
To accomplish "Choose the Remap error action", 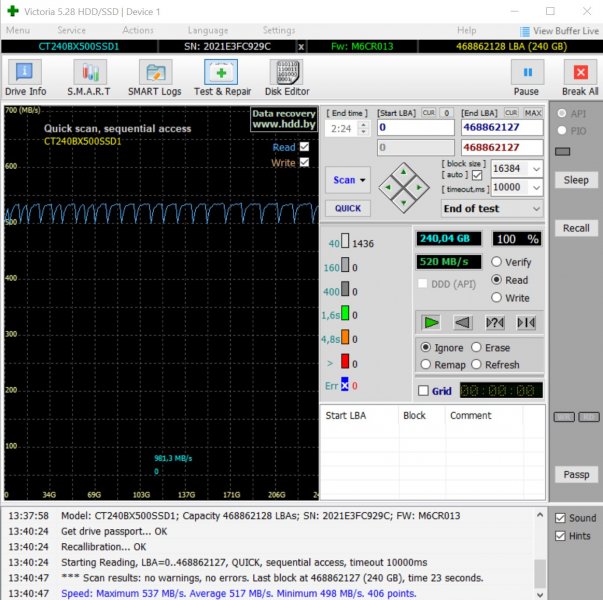I will pos(425,364).
